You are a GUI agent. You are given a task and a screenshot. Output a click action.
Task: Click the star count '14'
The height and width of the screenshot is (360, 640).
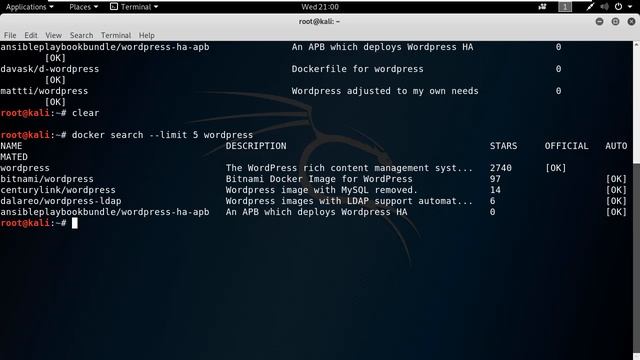(x=495, y=190)
